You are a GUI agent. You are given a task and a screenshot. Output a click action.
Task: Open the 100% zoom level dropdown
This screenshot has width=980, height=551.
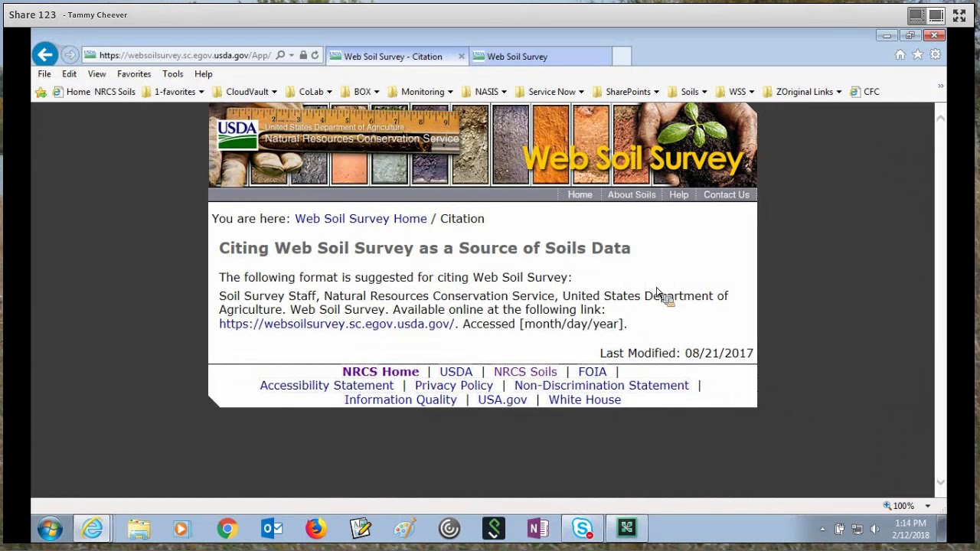(927, 506)
